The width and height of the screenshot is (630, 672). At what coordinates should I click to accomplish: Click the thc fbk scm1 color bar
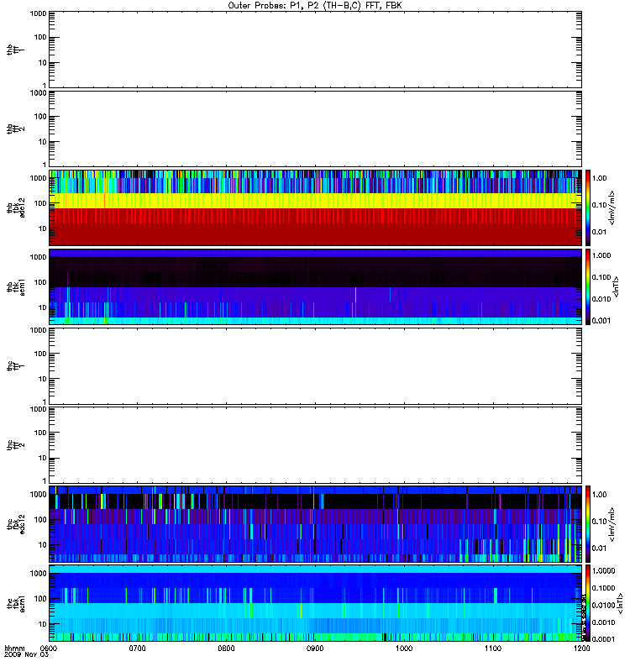click(x=588, y=603)
